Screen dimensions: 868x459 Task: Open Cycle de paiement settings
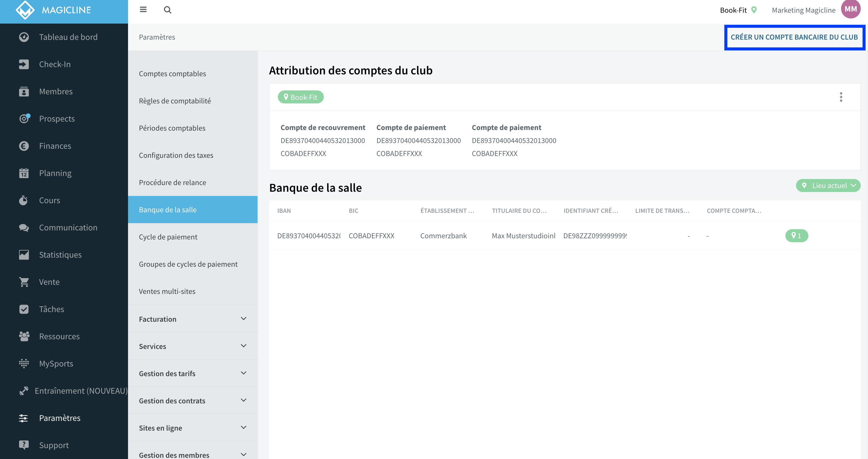(193, 237)
